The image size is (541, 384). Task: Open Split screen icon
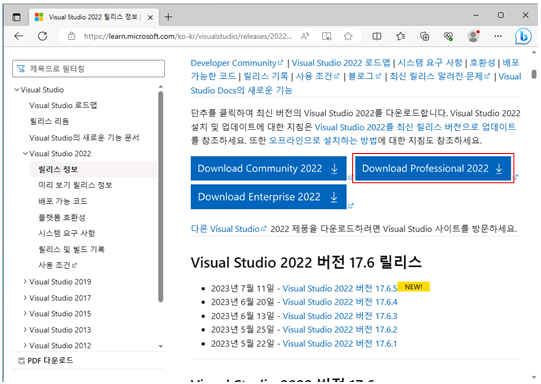click(x=377, y=36)
